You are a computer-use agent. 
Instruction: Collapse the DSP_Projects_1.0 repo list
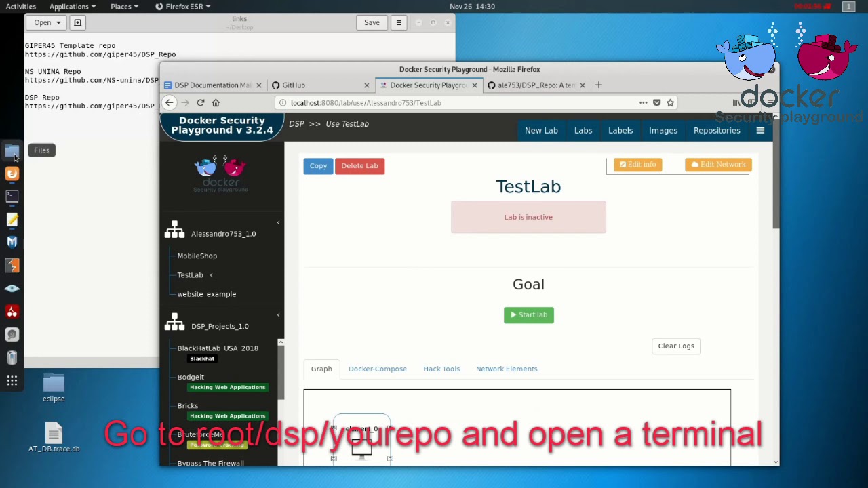tap(278, 315)
